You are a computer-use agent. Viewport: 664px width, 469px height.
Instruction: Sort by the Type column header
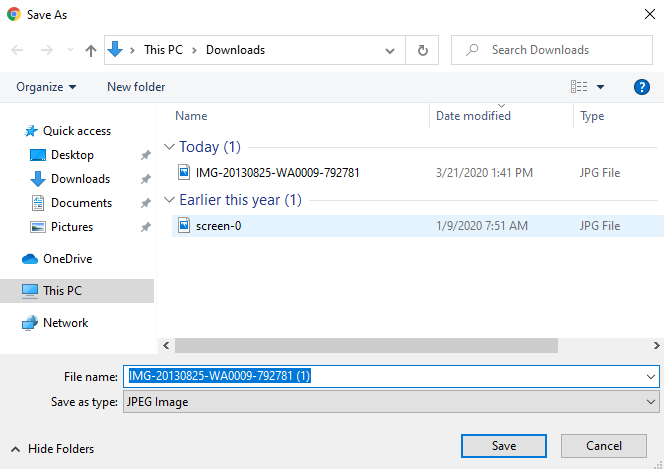click(x=592, y=116)
